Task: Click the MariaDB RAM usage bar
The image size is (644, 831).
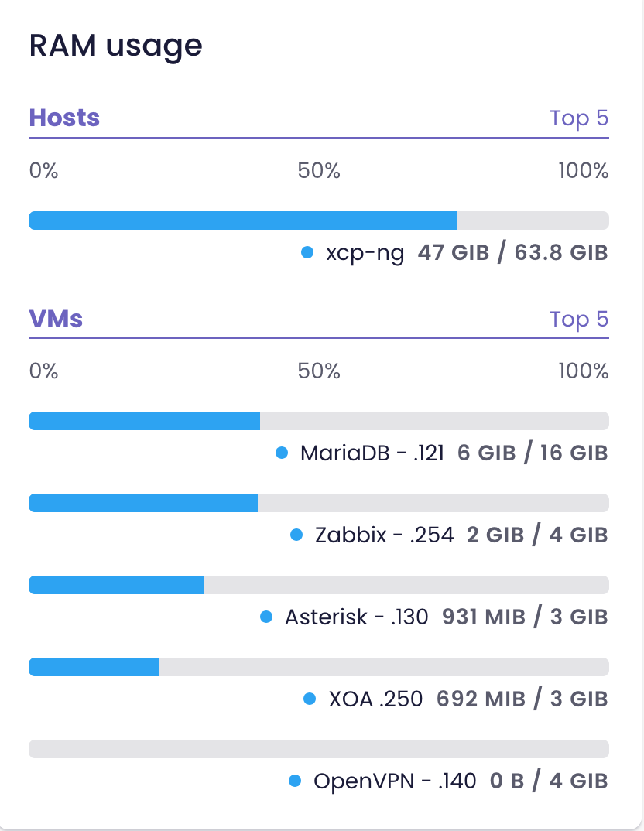Action: coord(319,421)
